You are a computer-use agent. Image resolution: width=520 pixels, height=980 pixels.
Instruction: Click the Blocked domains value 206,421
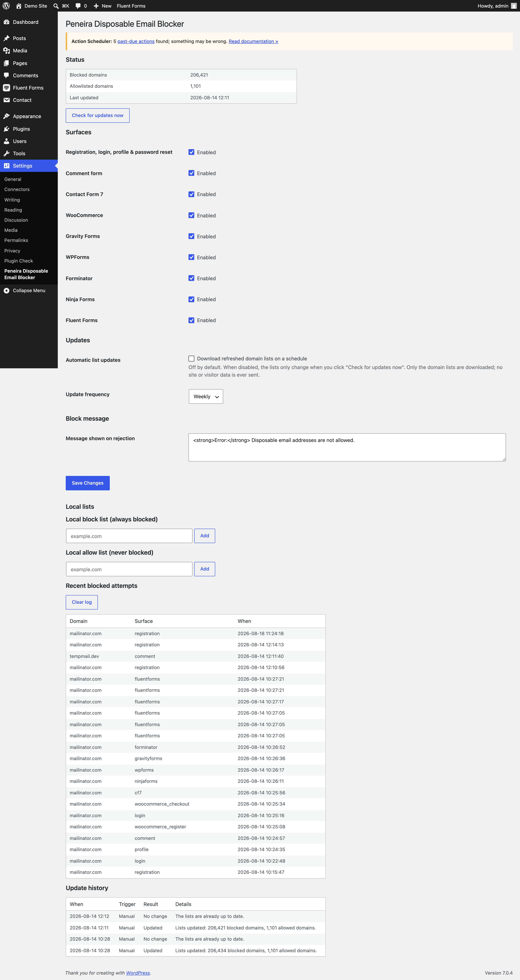tap(199, 75)
